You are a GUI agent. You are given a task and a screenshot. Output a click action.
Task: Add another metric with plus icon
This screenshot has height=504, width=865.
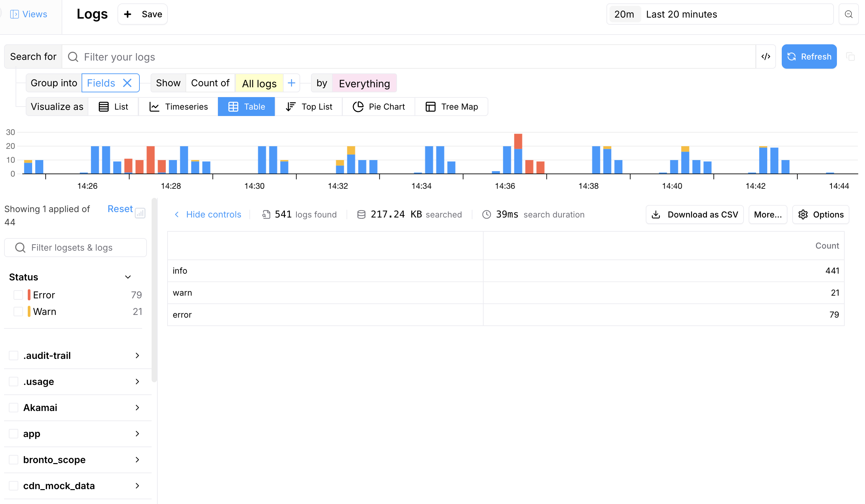[291, 83]
